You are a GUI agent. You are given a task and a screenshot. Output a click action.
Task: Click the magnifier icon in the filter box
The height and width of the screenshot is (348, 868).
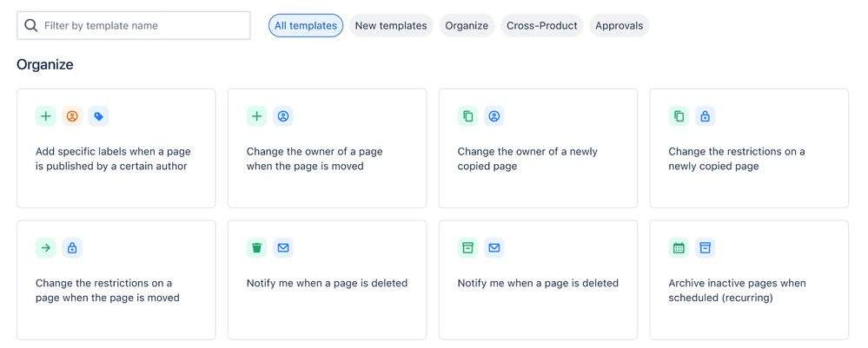click(31, 25)
